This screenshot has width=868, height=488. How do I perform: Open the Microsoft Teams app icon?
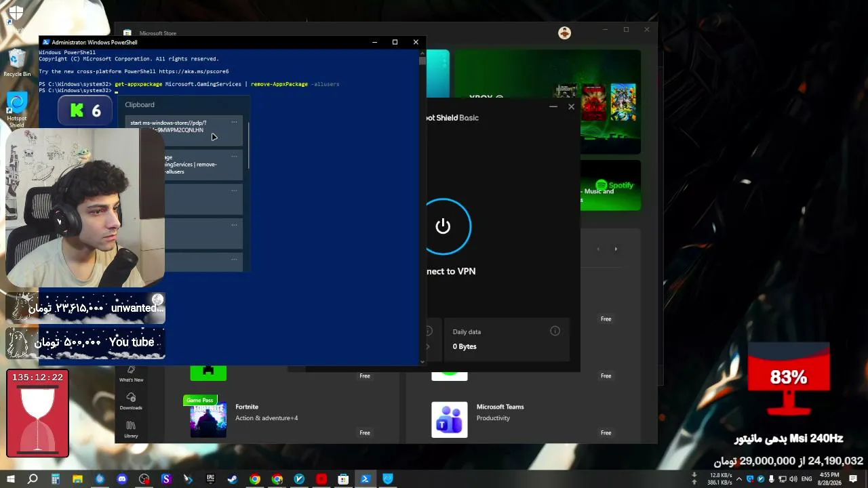pyautogui.click(x=450, y=420)
